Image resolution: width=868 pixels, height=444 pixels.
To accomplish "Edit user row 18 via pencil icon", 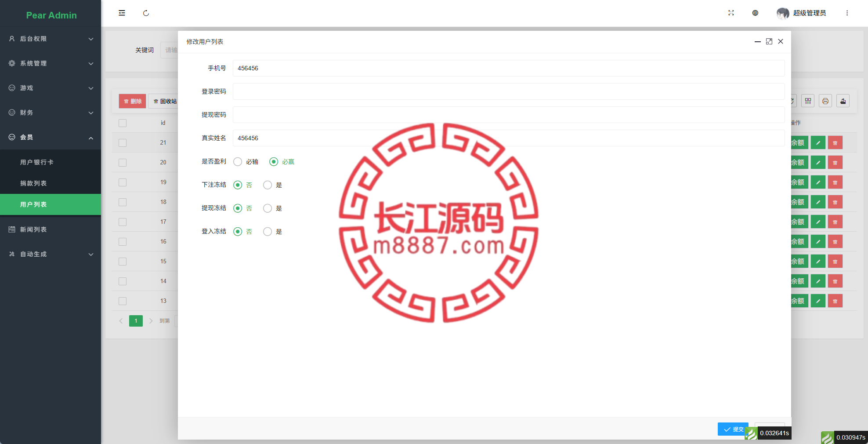I will pyautogui.click(x=818, y=202).
